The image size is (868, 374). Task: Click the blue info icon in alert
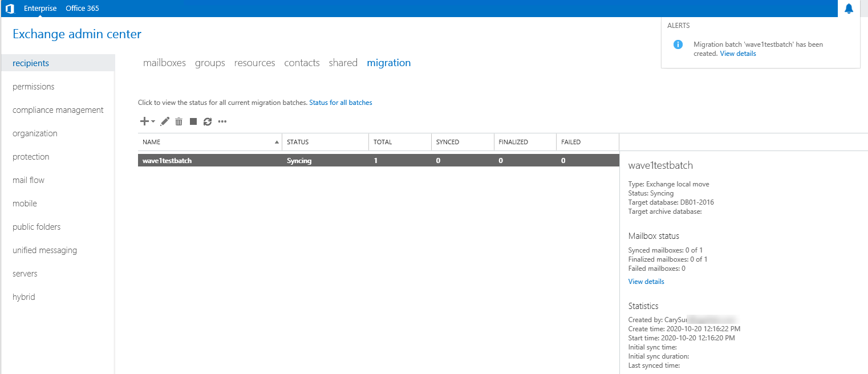point(678,44)
